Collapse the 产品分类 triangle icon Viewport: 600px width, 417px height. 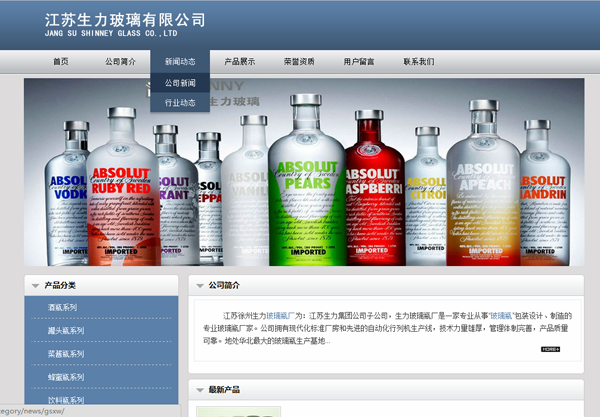36,286
